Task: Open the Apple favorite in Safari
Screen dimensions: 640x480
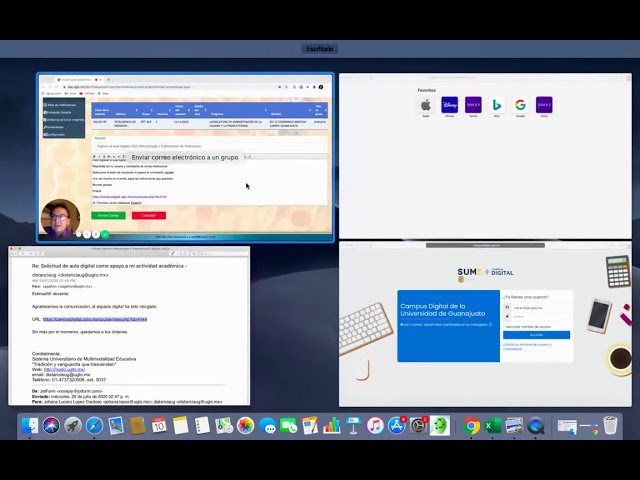Action: [x=425, y=104]
